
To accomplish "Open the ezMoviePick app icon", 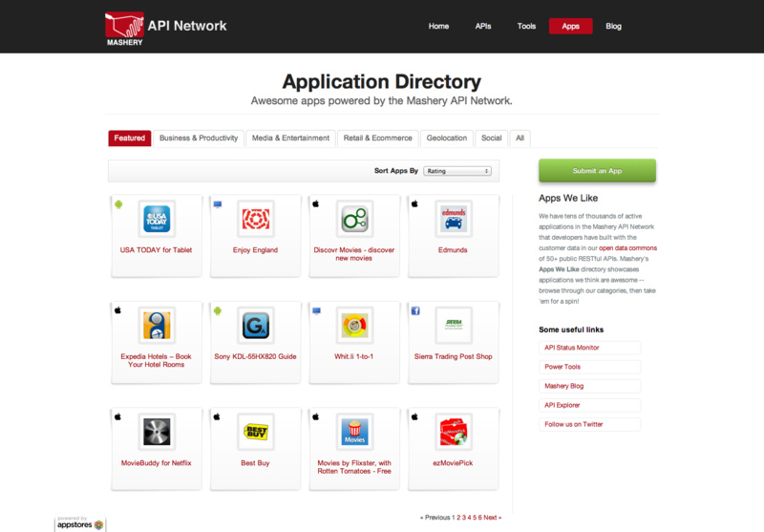I will [x=453, y=432].
